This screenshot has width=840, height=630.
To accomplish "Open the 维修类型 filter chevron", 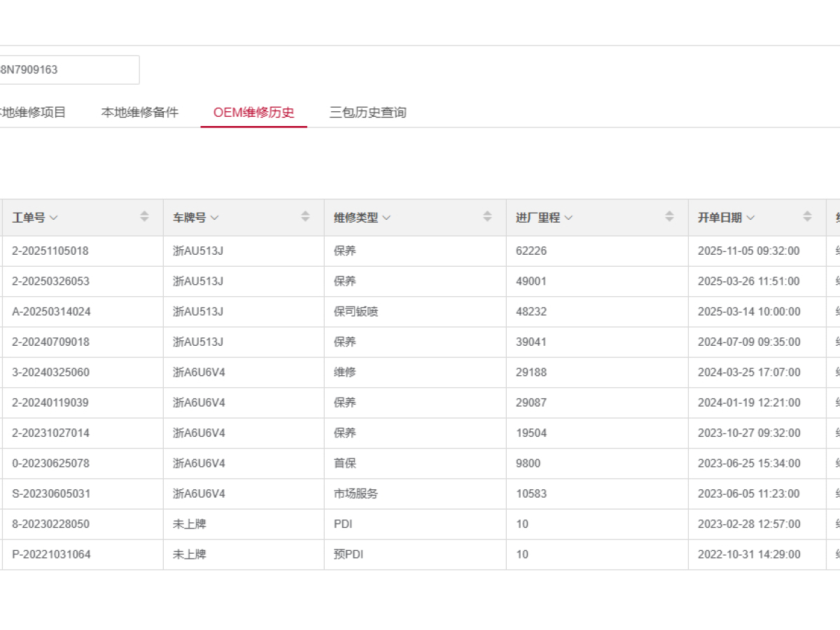I will click(386, 218).
